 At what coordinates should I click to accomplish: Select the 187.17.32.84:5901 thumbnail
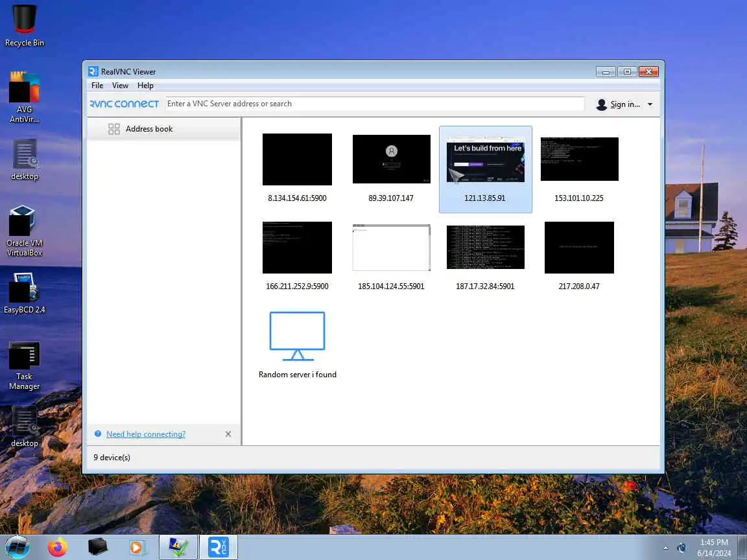[486, 247]
